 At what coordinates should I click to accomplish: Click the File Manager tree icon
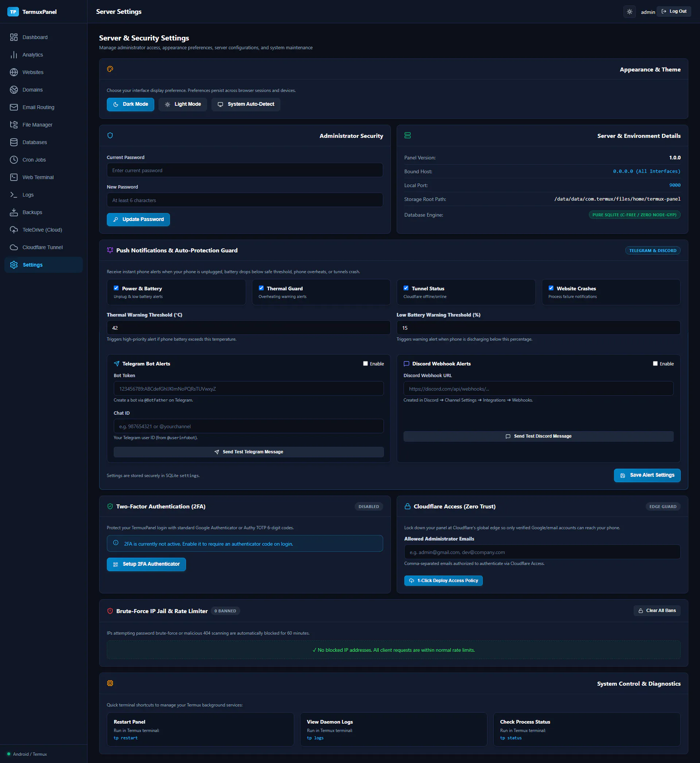click(x=14, y=125)
